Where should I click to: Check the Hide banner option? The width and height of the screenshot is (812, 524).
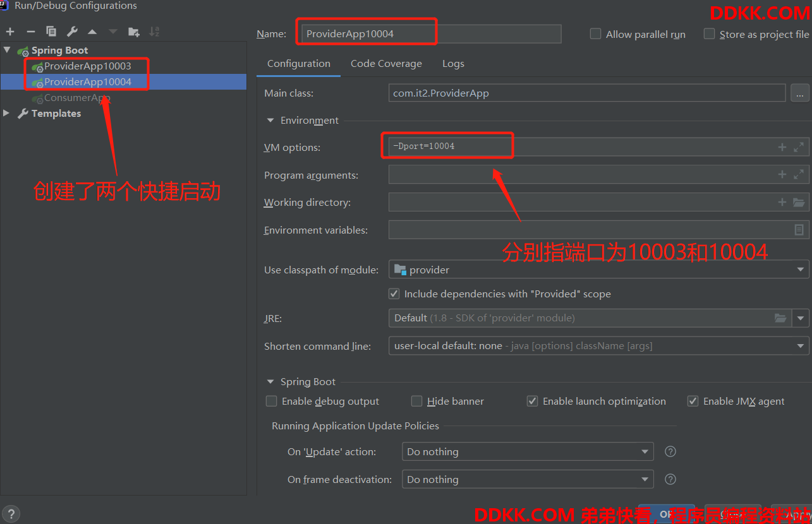click(416, 401)
